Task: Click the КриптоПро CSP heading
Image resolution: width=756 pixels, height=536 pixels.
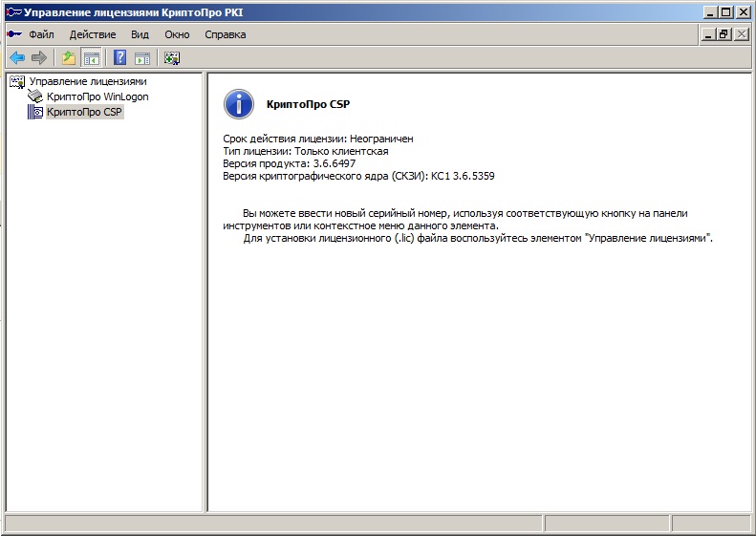Action: pyautogui.click(x=308, y=104)
